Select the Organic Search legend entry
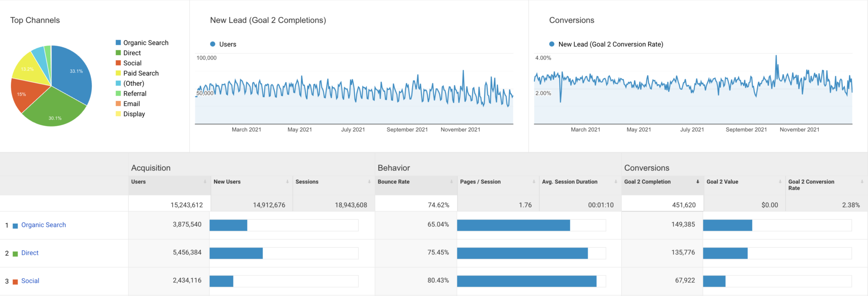This screenshot has height=296, width=868. tap(146, 43)
